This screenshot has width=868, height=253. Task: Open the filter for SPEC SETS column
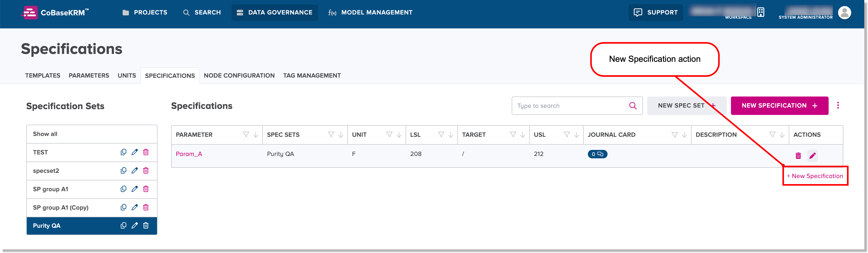point(331,135)
